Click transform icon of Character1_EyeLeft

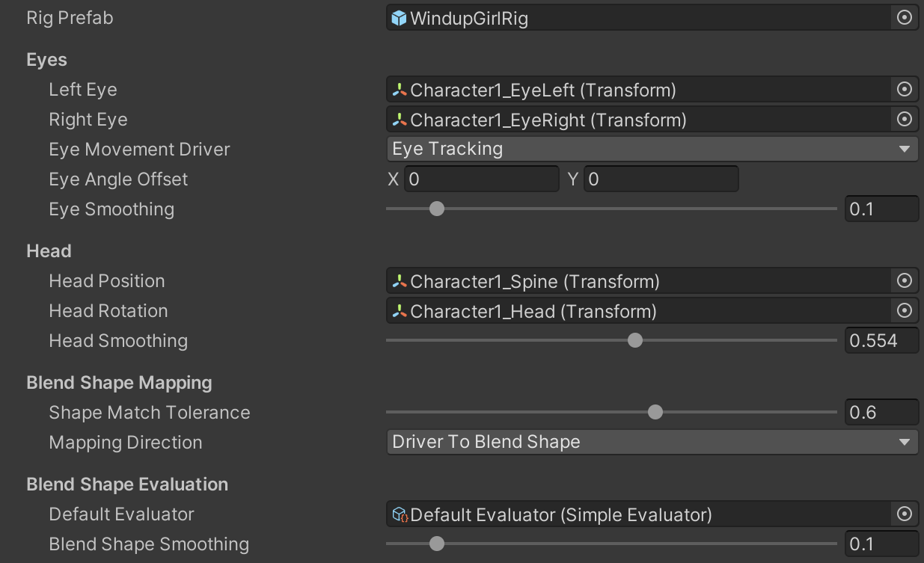[400, 90]
